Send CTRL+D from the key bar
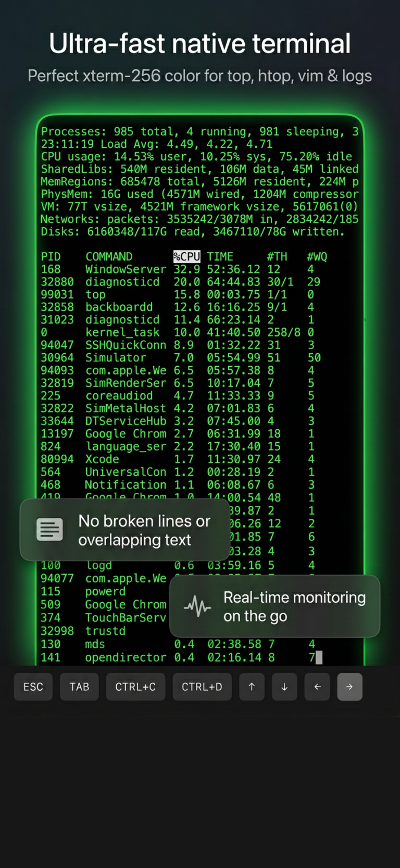The height and width of the screenshot is (868, 400). 202,687
